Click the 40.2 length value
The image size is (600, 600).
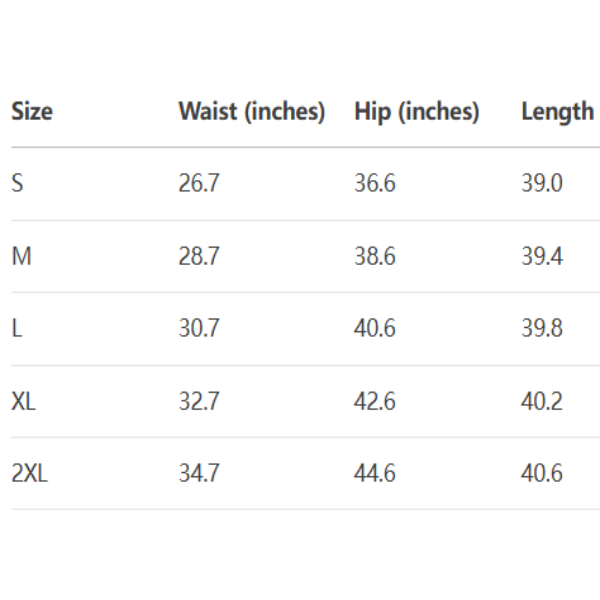[542, 402]
